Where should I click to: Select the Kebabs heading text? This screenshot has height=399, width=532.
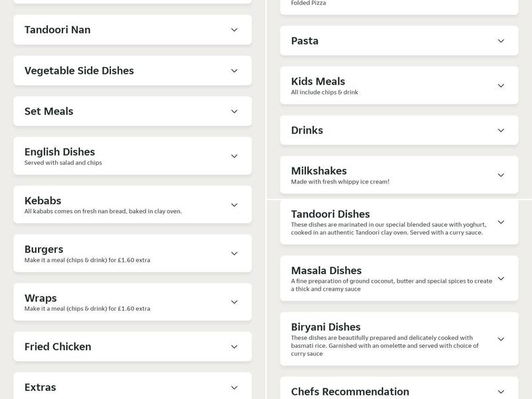click(43, 199)
